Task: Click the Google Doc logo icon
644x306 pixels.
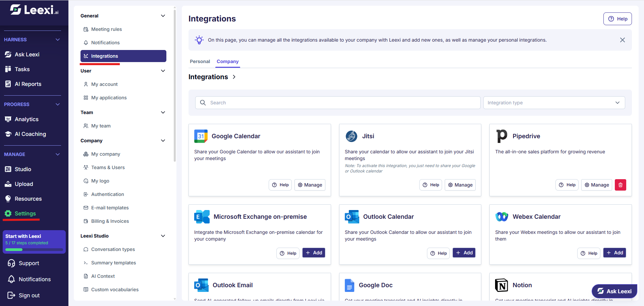Action: (350, 285)
